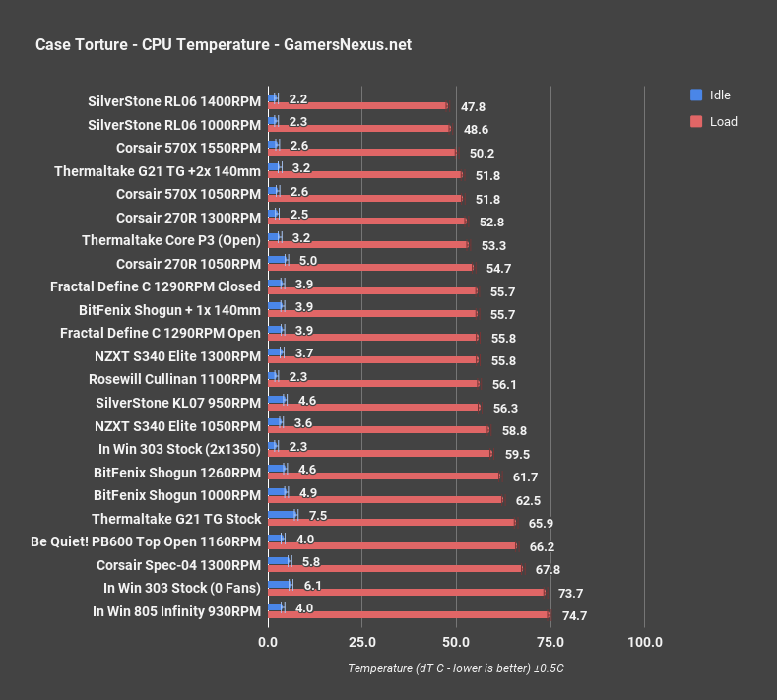Click the x-axis label 50.0
The image size is (777, 700).
click(456, 642)
